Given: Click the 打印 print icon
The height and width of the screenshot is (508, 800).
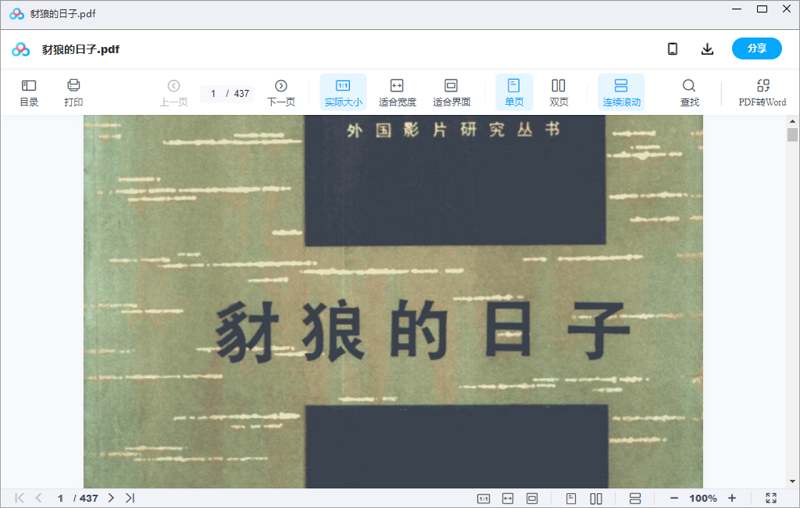Looking at the screenshot, I should click(73, 92).
